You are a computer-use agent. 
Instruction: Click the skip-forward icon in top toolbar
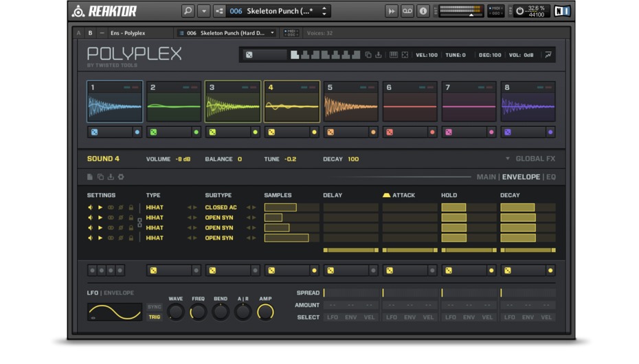[x=391, y=11]
